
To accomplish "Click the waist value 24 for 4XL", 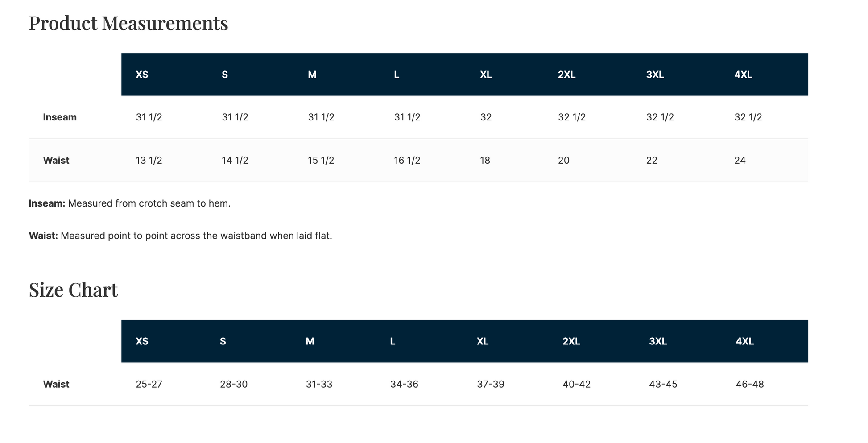I will (x=740, y=161).
